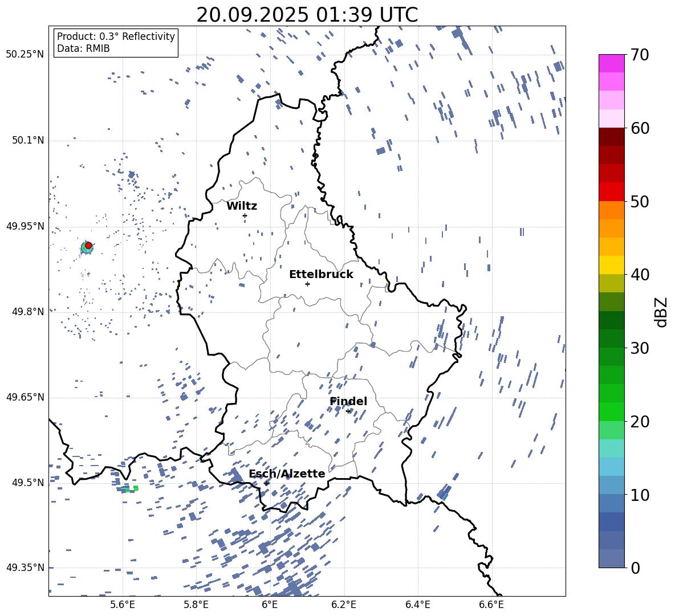
Task: Select the cyan halo around radar site
Action: pyautogui.click(x=84, y=249)
